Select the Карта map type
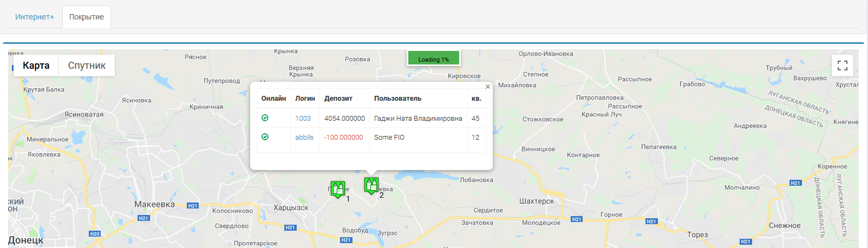868x248 pixels. tap(36, 66)
